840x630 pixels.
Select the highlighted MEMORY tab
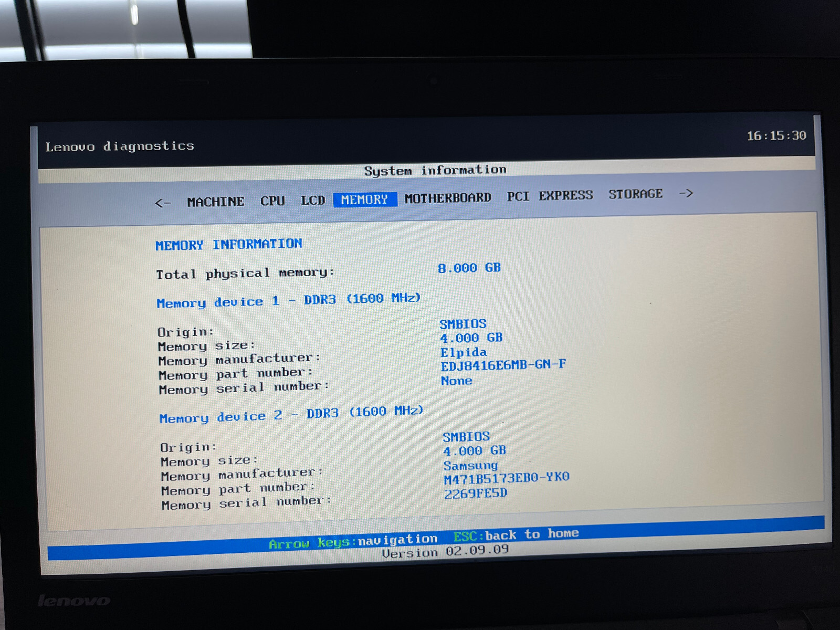click(x=365, y=199)
